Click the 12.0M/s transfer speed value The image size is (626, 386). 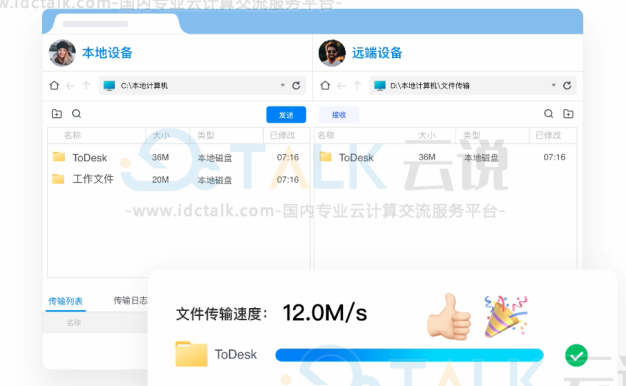point(325,313)
